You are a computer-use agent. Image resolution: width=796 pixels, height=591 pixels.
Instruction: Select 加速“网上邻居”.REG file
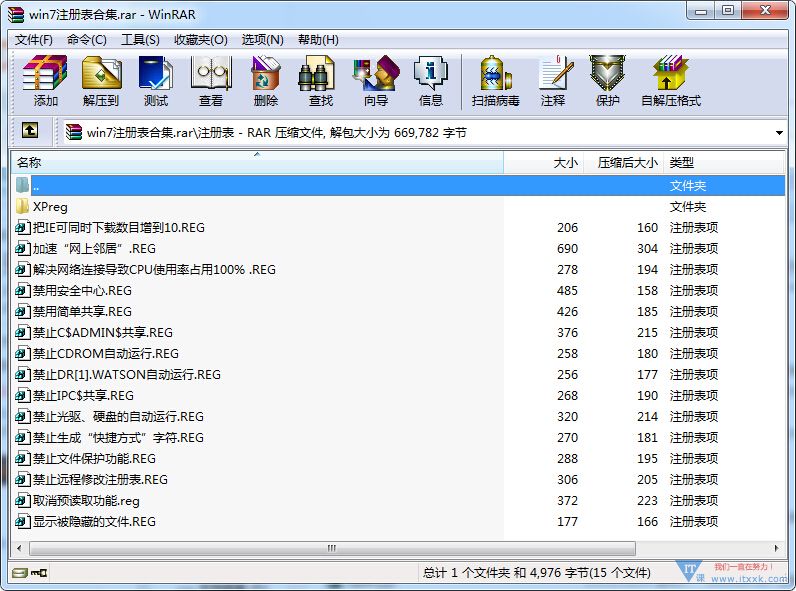coord(94,249)
